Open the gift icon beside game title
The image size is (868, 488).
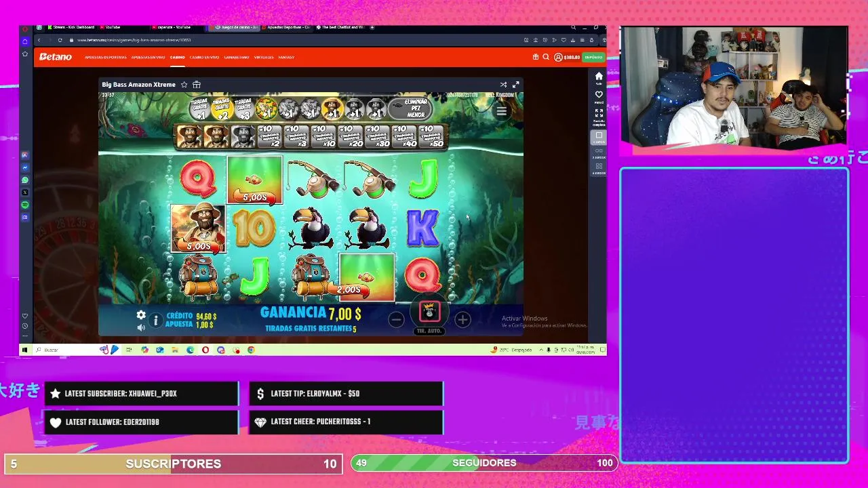coord(197,85)
